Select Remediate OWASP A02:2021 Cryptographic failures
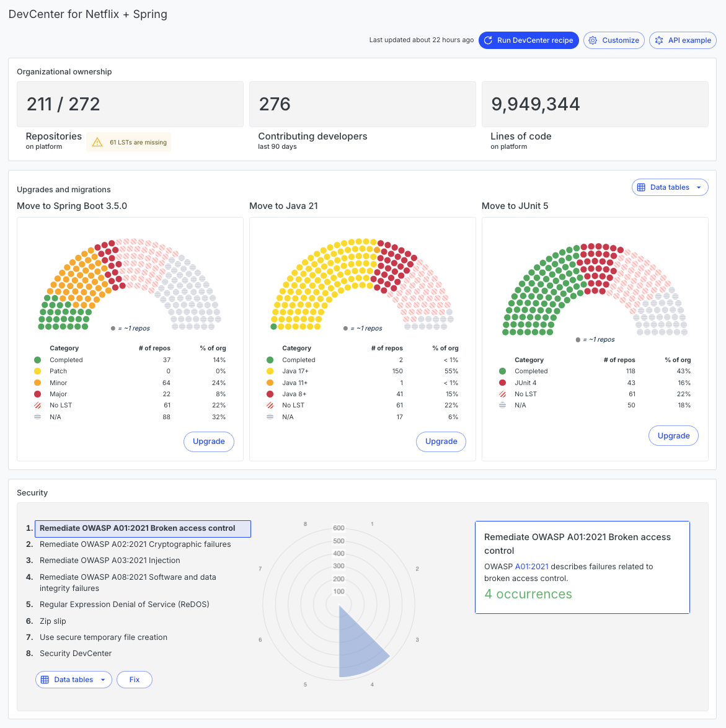The width and height of the screenshot is (726, 728). click(135, 544)
